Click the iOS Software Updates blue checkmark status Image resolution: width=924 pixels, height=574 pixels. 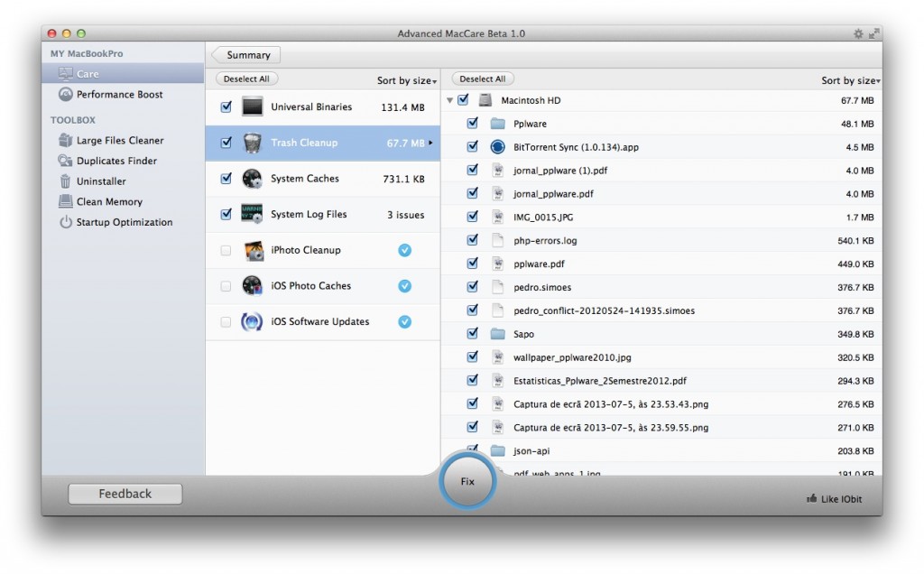coord(405,322)
